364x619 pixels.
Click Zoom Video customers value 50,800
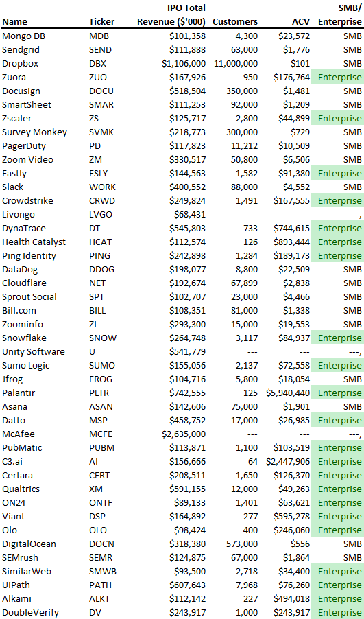tap(245, 159)
